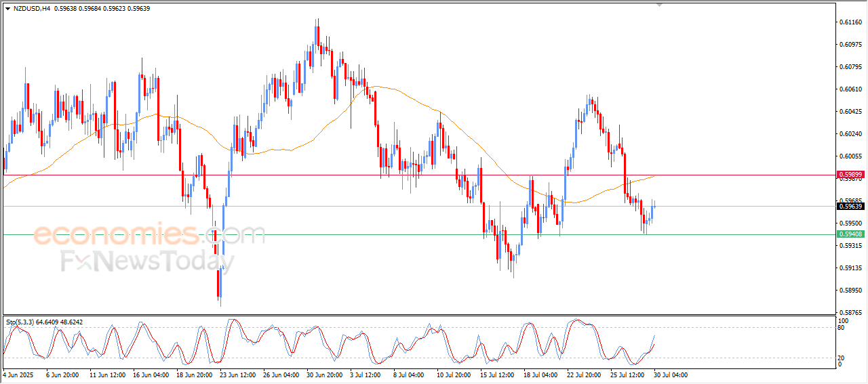Click the 8 Jul 04:00 time label
This screenshot has width=868, height=384.
409,375
